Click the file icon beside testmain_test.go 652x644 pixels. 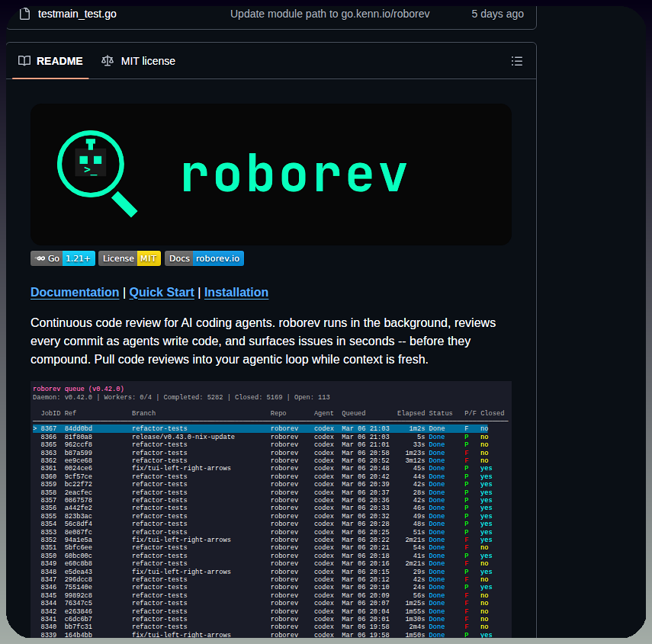25,14
